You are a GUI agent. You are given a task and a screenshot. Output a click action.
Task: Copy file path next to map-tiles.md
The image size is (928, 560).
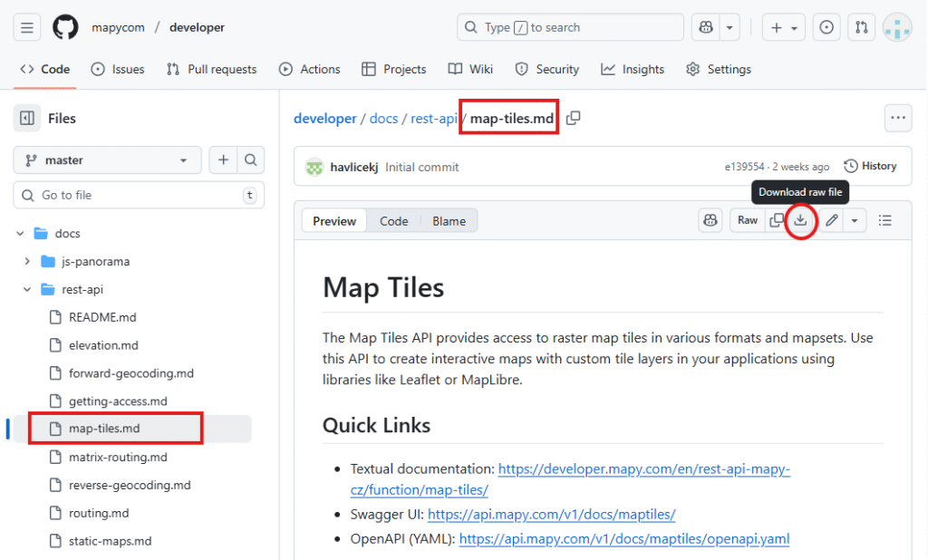click(573, 119)
